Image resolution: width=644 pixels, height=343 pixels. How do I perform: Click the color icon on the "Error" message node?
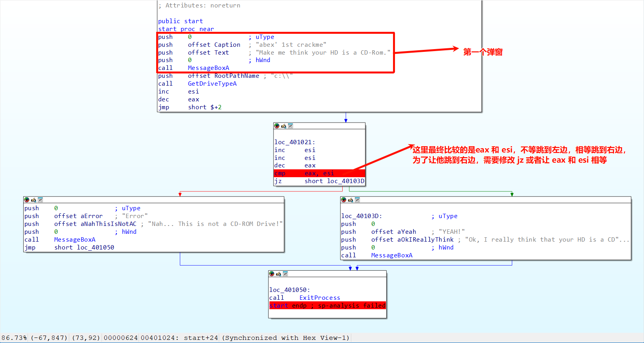tap(26, 200)
